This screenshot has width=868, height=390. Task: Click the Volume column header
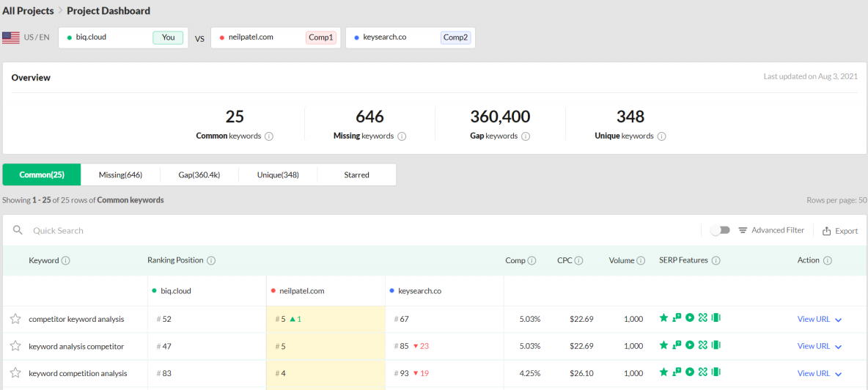(622, 260)
